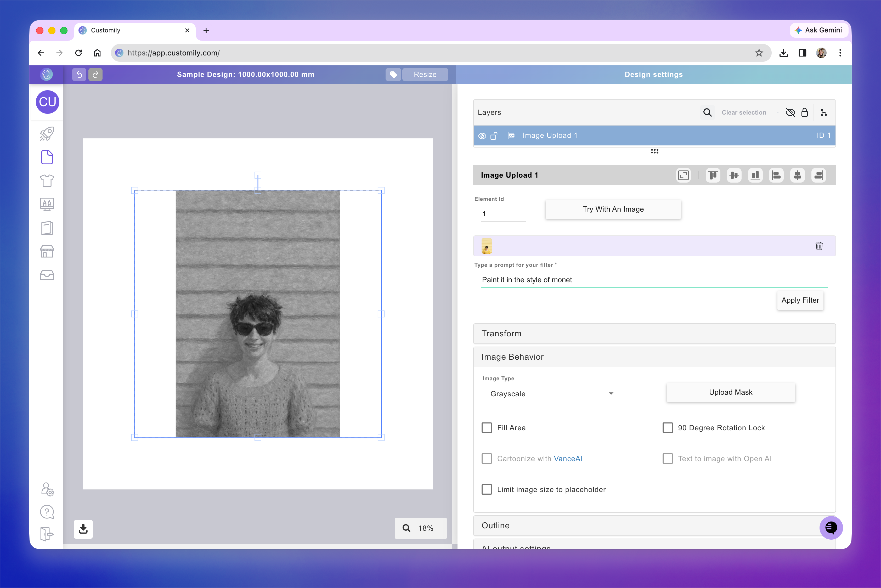881x588 pixels.
Task: Open the t-shirt products icon in sidebar
Action: pos(47,181)
